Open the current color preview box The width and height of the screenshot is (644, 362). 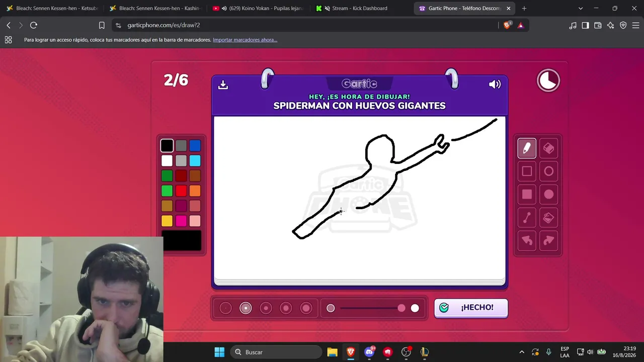(181, 241)
